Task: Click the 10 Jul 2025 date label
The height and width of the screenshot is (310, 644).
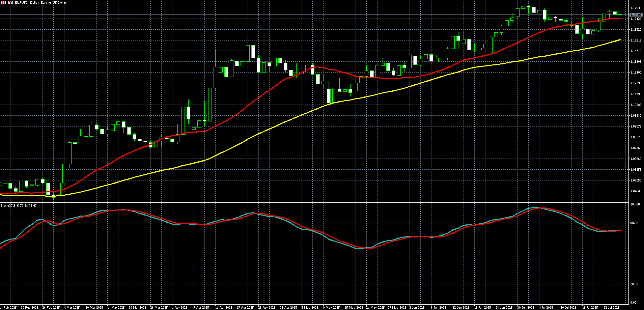Action: pos(568,308)
